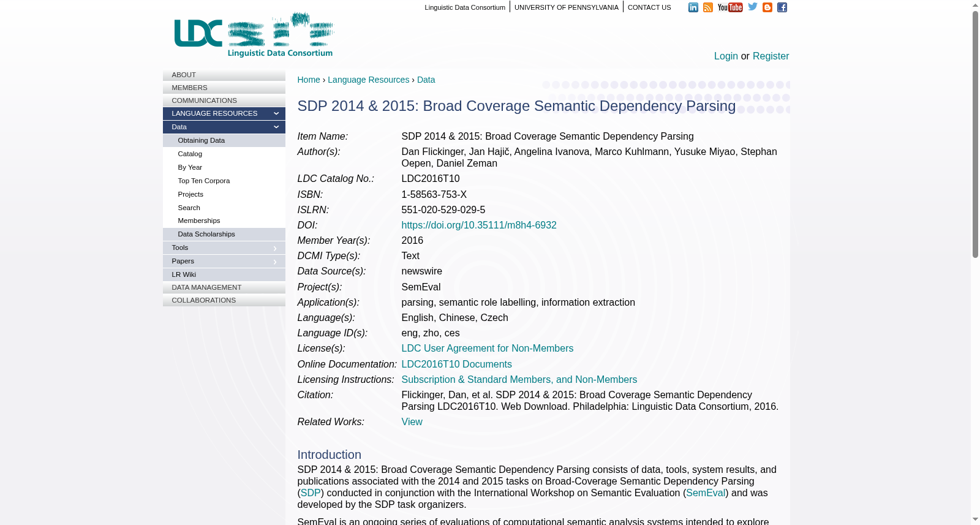Image resolution: width=980 pixels, height=525 pixels.
Task: Open the LR Wiki entry
Action: pyautogui.click(x=224, y=274)
